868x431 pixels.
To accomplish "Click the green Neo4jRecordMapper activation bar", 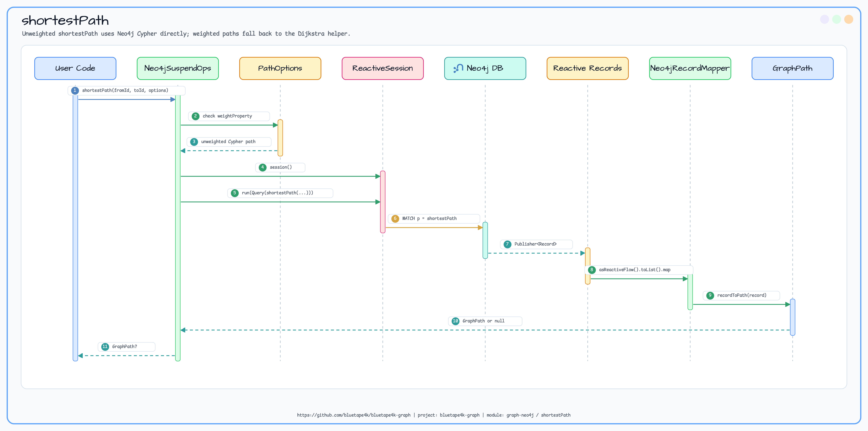I will pos(690,292).
